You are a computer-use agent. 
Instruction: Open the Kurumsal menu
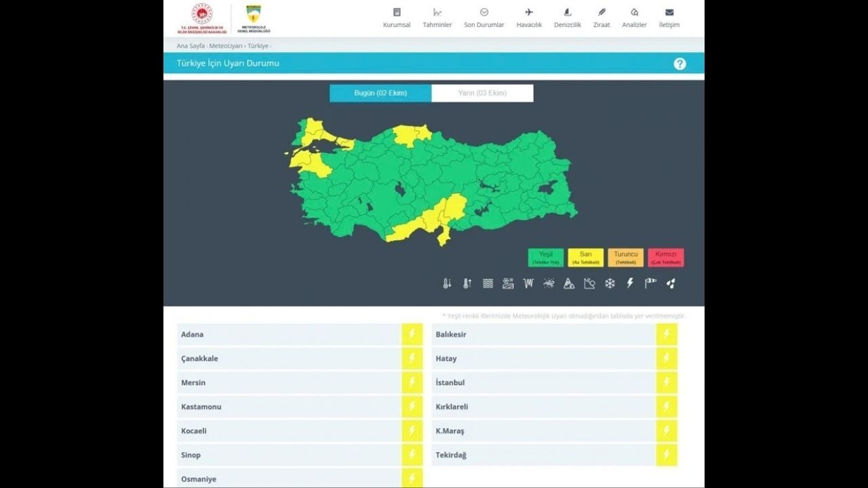(x=397, y=18)
